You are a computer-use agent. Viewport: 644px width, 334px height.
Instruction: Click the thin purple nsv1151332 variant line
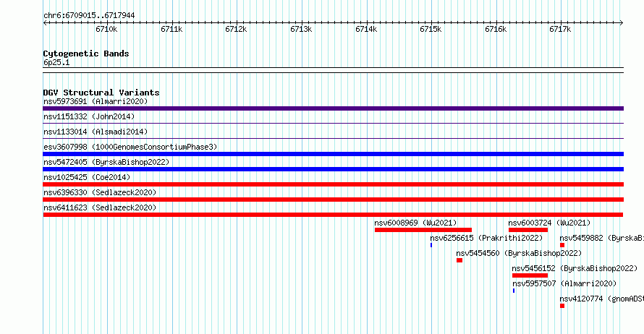[x=333, y=124]
